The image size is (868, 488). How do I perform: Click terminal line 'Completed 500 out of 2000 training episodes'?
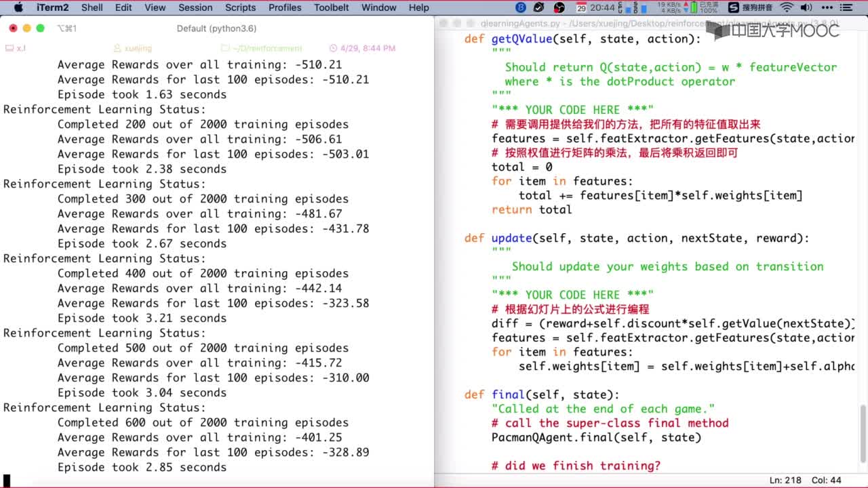[203, 348]
